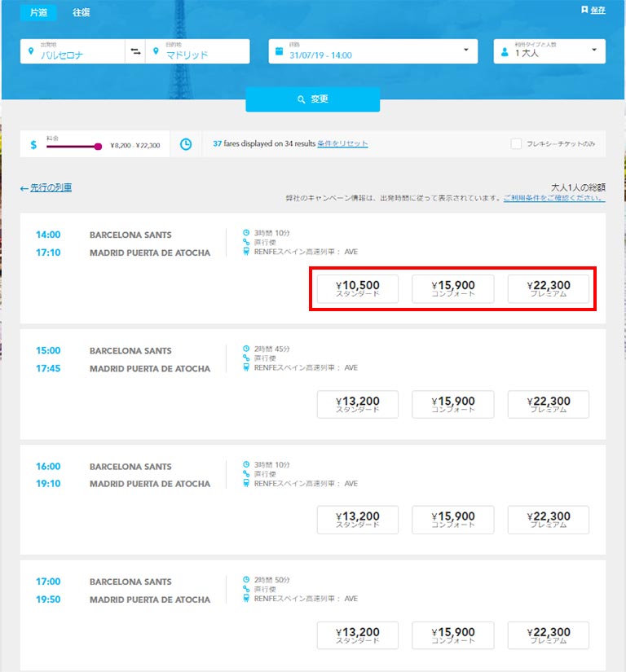Screen dimensions: 626x672
Task: Click connection icon for 15:00 train
Action: [246, 358]
